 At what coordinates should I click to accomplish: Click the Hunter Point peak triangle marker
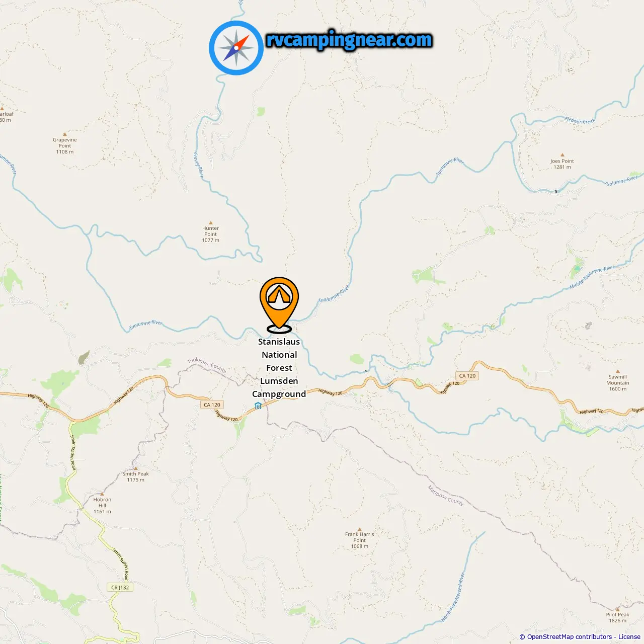click(211, 222)
